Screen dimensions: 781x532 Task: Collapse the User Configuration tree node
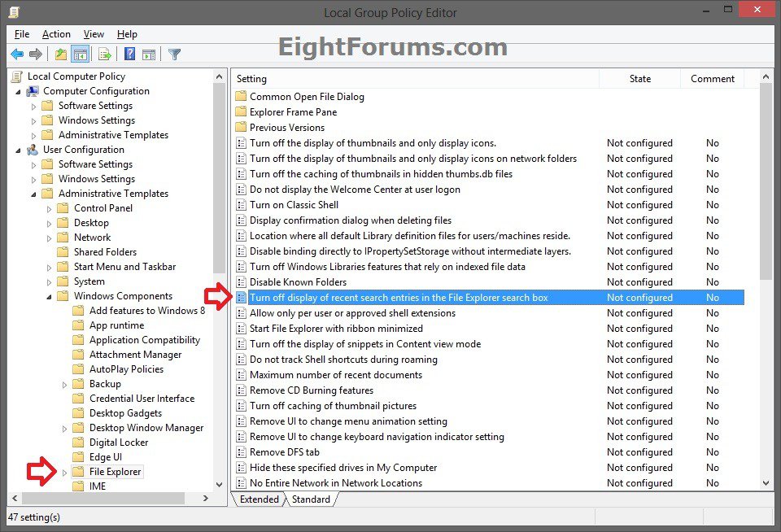19,150
